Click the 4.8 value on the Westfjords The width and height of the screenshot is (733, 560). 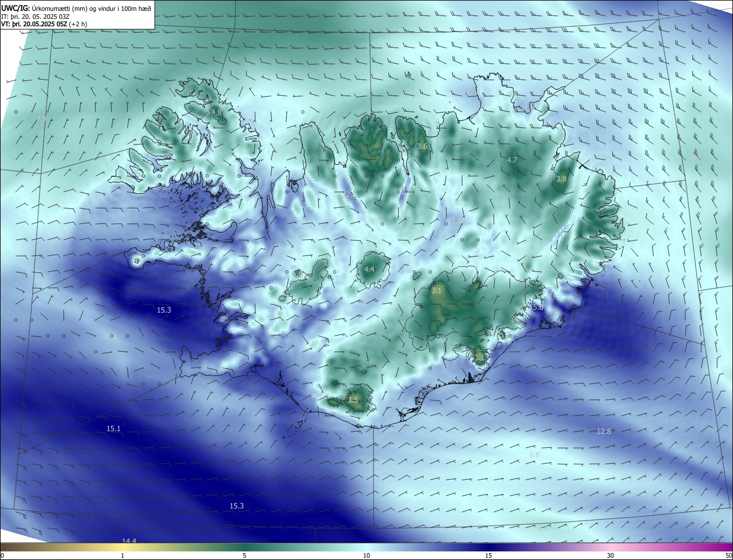point(216,113)
